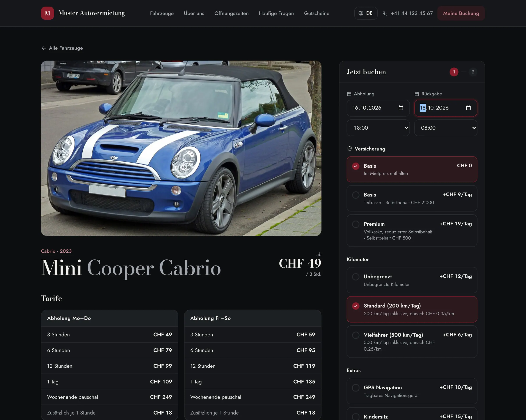The height and width of the screenshot is (420, 526).
Task: Open the 18:00 pickup time dropdown
Action: [378, 128]
